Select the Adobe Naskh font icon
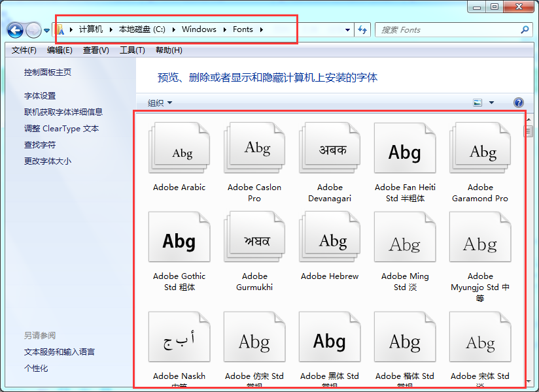The image size is (539, 392). click(179, 336)
